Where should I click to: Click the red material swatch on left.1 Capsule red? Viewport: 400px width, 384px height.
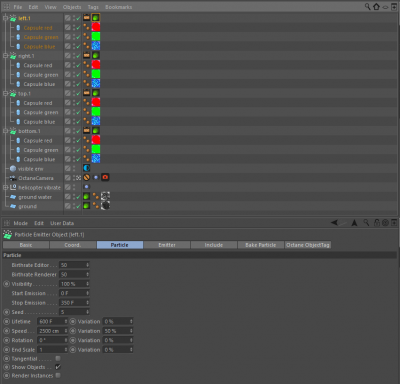pos(96,27)
